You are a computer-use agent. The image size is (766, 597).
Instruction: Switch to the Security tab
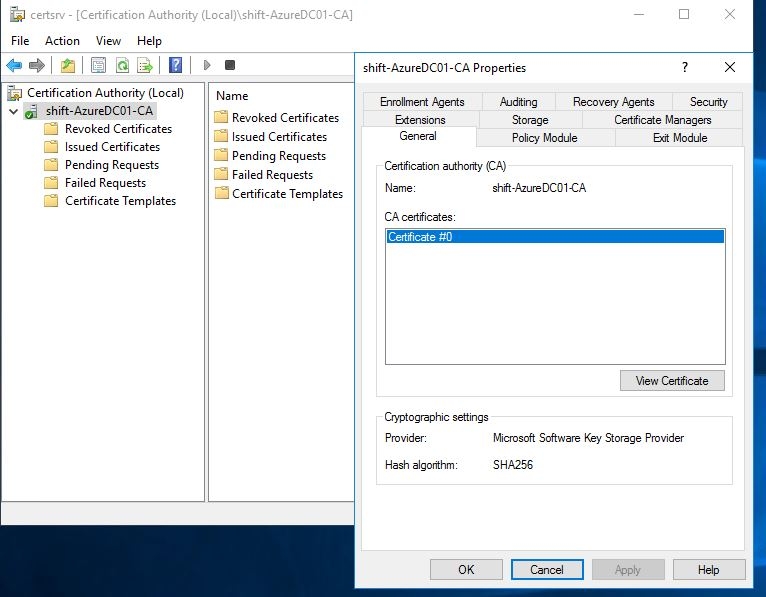708,102
